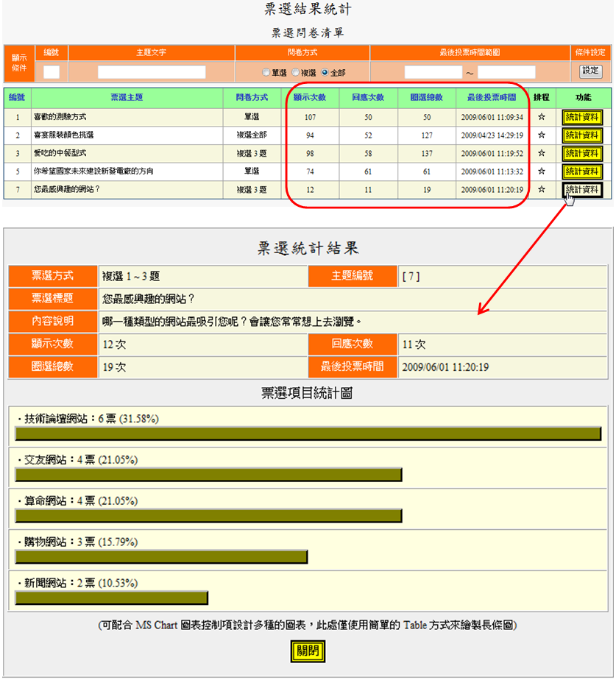This screenshot has width=616, height=680.
Task: Click the 技術論壇網站：6 票 (31.58%) label
Action: click(91, 419)
